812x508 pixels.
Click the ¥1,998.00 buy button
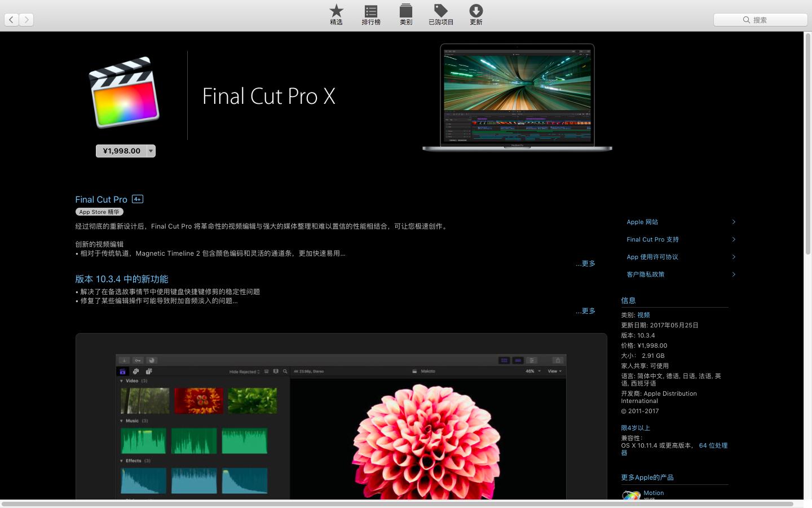tap(121, 151)
